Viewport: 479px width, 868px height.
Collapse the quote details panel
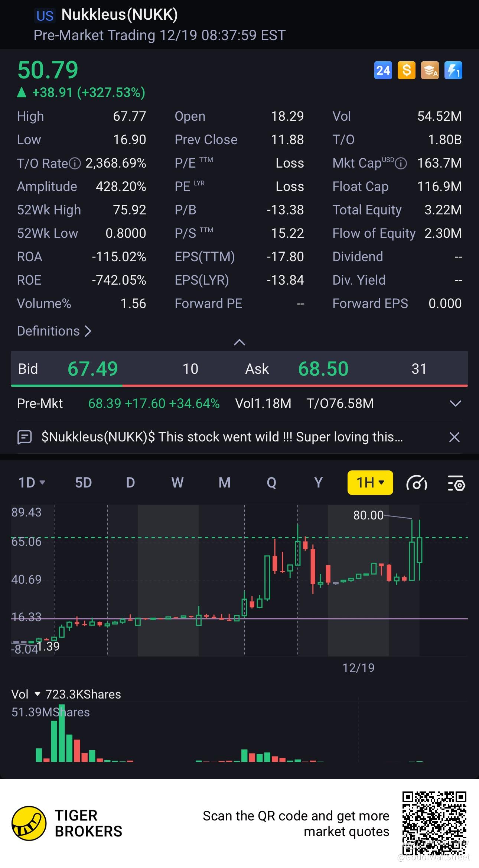239,342
